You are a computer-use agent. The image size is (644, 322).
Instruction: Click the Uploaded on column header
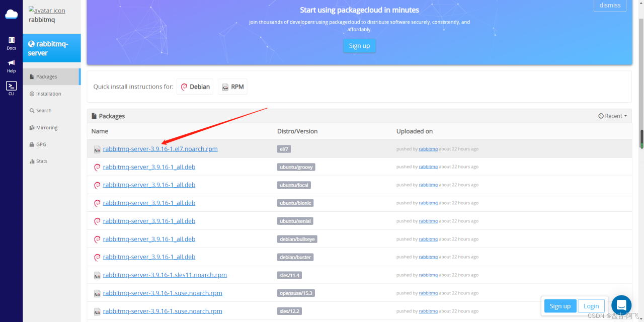coord(415,131)
